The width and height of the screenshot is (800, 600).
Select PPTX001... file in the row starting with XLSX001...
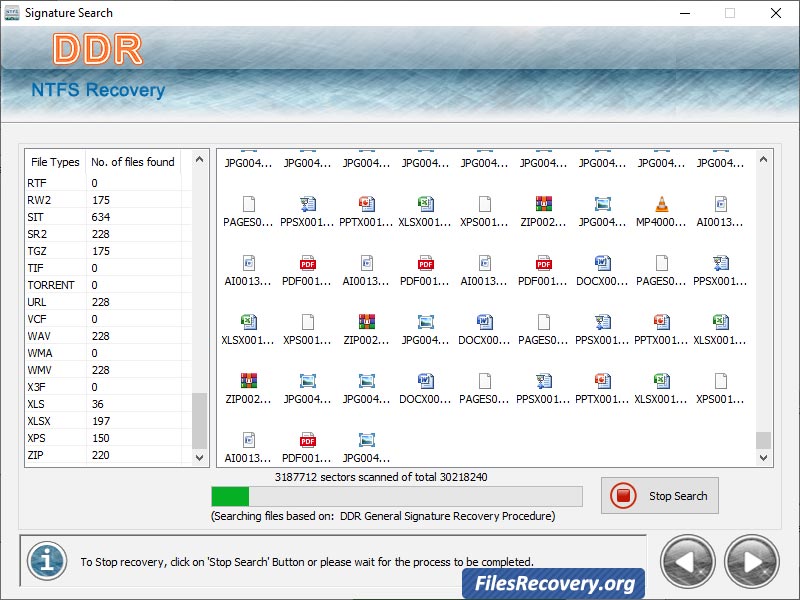(x=661, y=330)
